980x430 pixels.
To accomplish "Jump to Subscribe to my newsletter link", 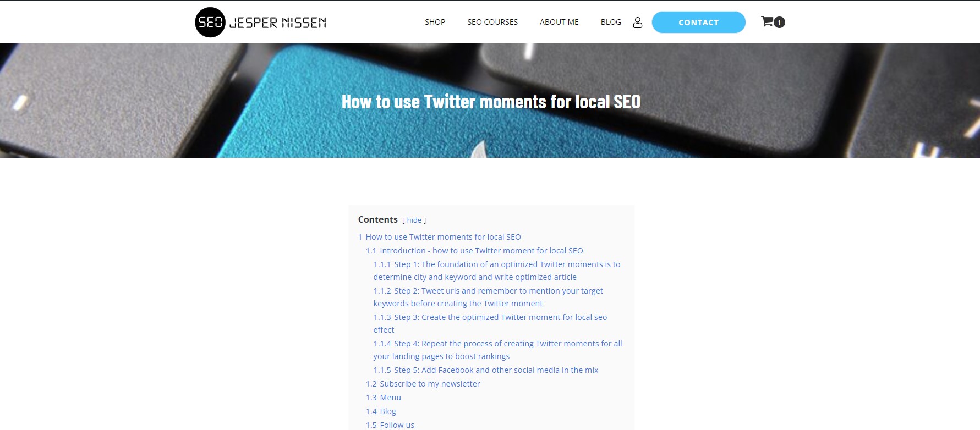I will point(429,384).
